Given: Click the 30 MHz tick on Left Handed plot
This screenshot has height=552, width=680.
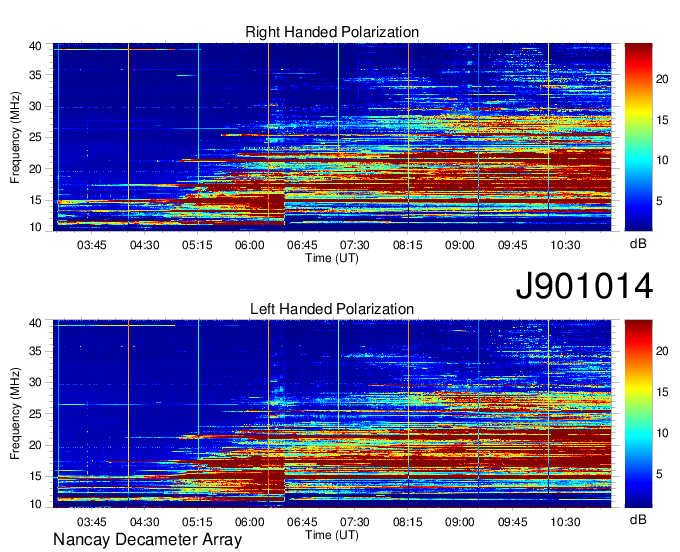Looking at the screenshot, I should coord(36,382).
